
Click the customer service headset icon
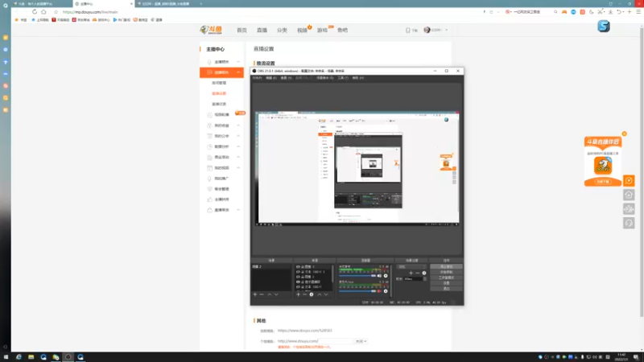click(x=629, y=224)
